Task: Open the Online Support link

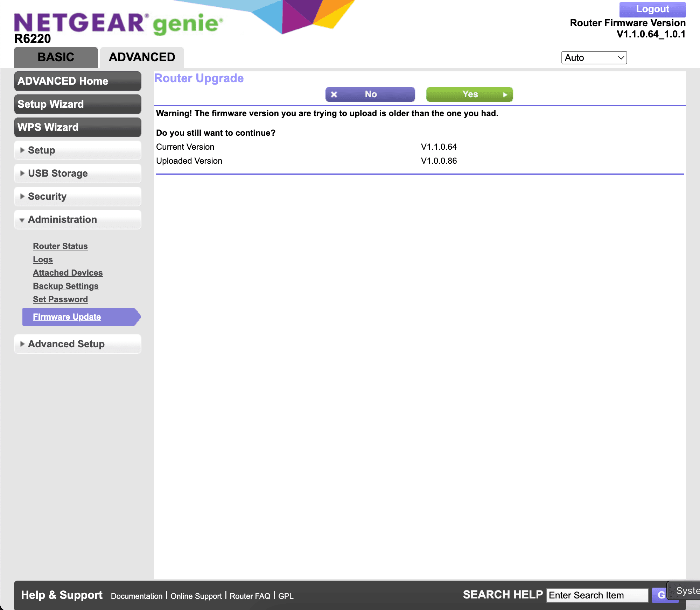Action: click(x=196, y=596)
